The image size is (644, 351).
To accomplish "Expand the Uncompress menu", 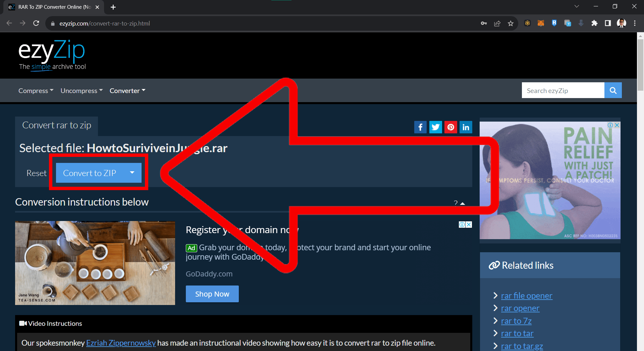I will pyautogui.click(x=82, y=91).
